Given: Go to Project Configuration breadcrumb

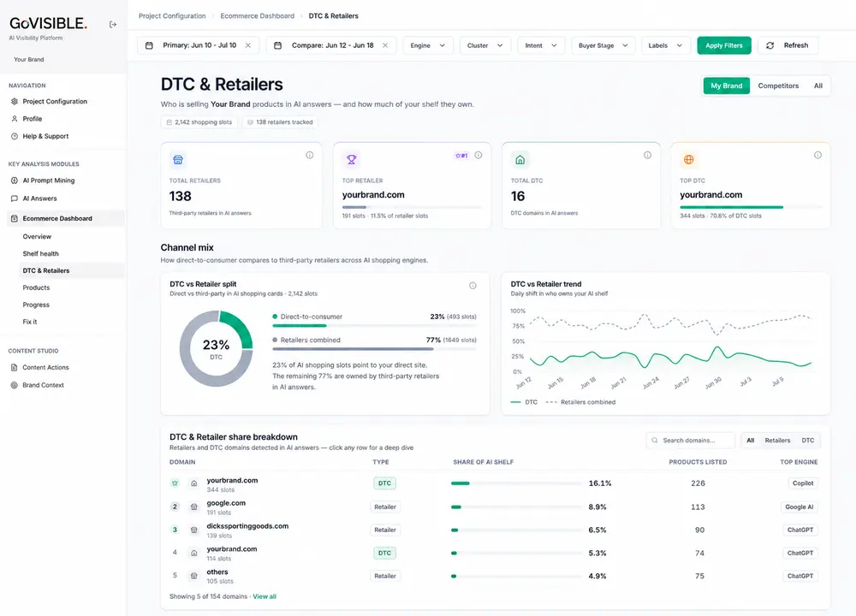Looking at the screenshot, I should point(172,15).
